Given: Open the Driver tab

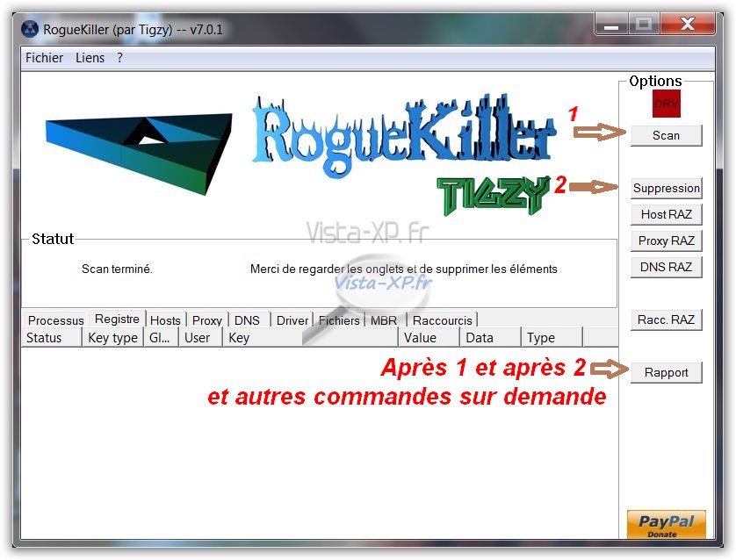Looking at the screenshot, I should tap(292, 320).
